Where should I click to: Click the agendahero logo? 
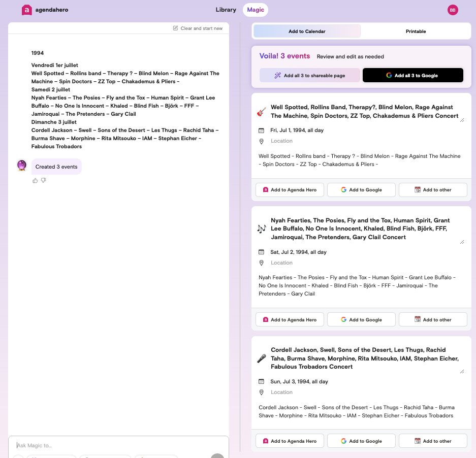pyautogui.click(x=45, y=10)
